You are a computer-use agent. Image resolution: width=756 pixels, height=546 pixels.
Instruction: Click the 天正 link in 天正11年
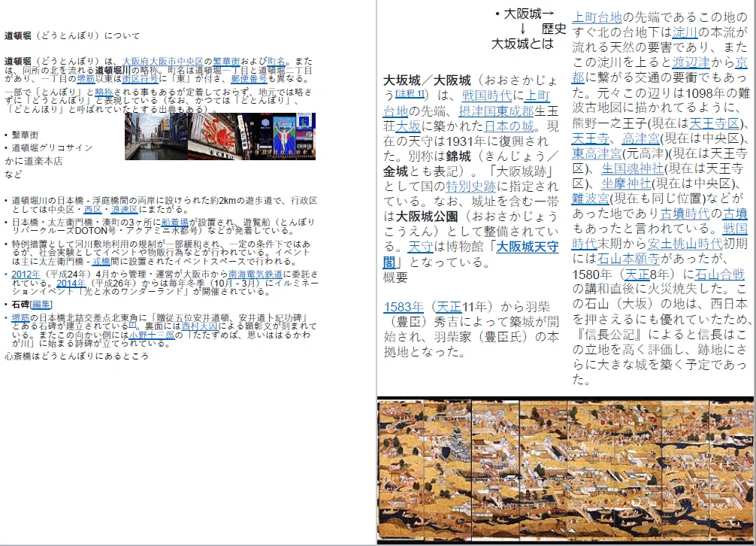coord(449,307)
